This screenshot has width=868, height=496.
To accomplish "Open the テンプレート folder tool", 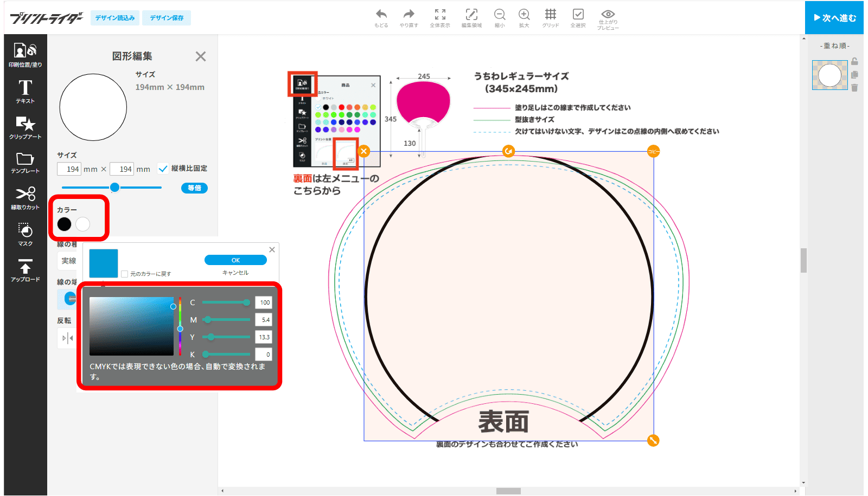I will tap(25, 163).
